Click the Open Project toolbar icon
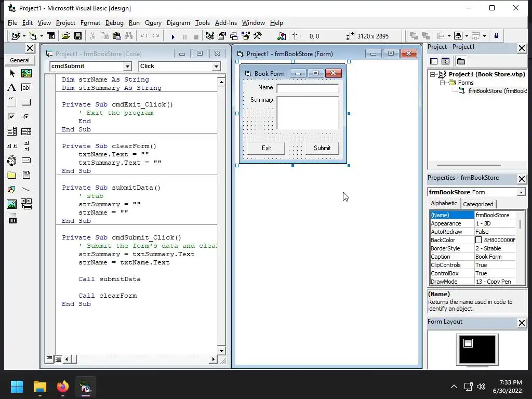532x399 pixels. pos(66,36)
